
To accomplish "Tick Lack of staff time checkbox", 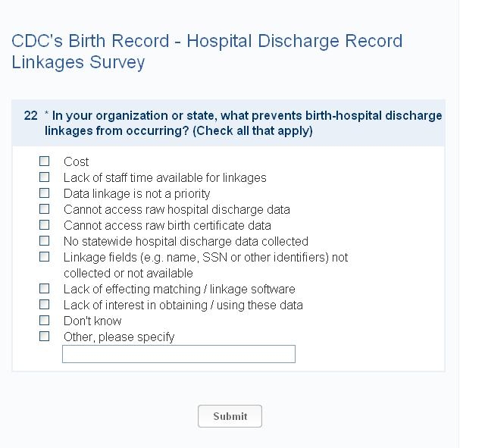I will (45, 177).
